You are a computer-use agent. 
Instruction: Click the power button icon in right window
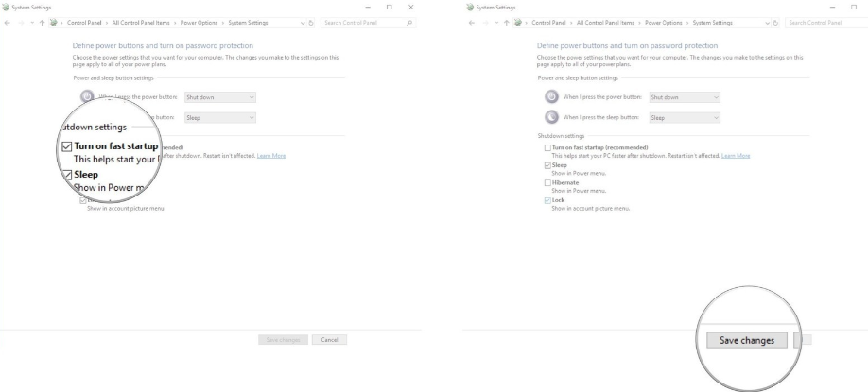(551, 96)
